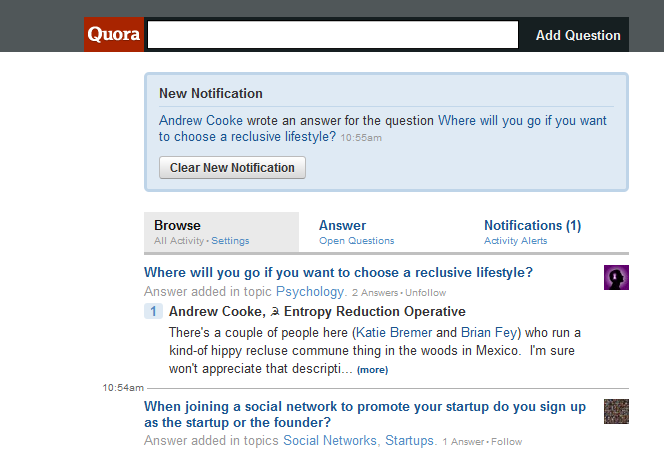The height and width of the screenshot is (451, 664).
Task: Open the Startups topic link
Action: click(x=409, y=440)
